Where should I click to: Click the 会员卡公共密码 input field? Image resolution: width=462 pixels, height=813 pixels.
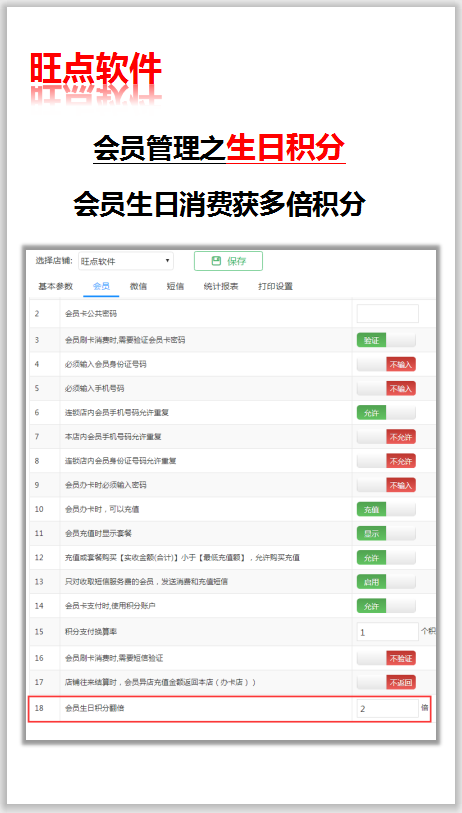387,314
